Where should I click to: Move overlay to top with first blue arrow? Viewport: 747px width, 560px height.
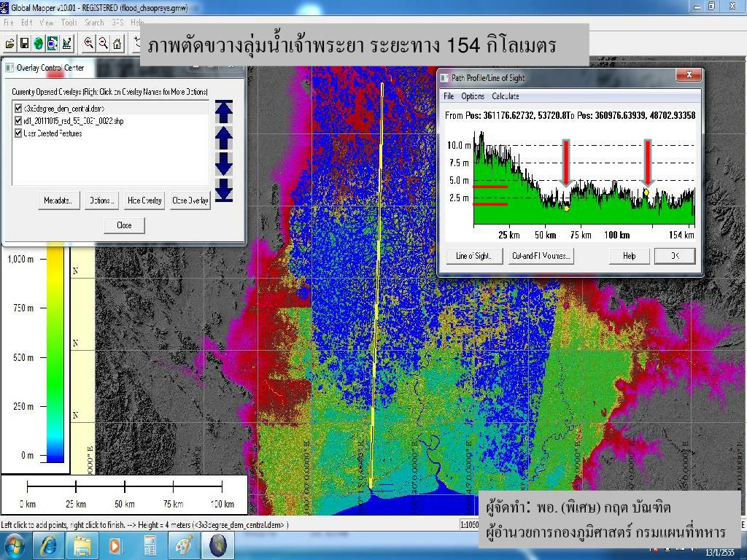pyautogui.click(x=223, y=112)
